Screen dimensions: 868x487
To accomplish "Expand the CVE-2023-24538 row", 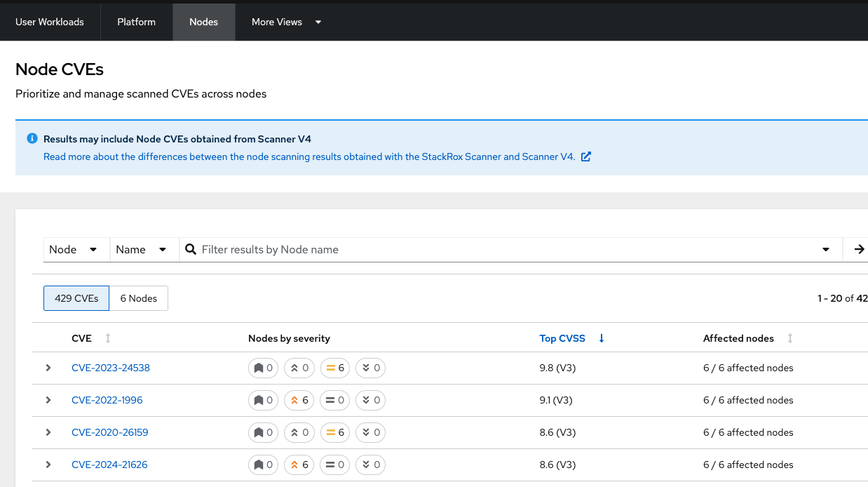I will (x=48, y=368).
